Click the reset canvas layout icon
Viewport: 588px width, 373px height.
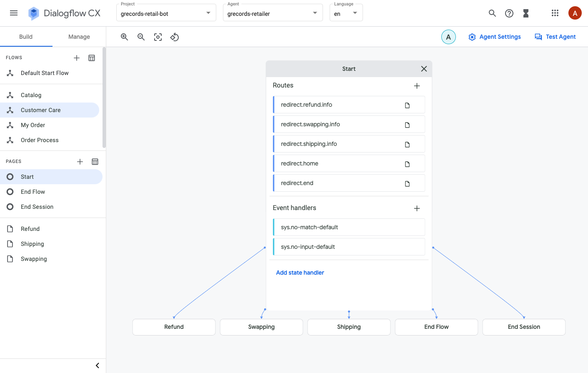(175, 37)
